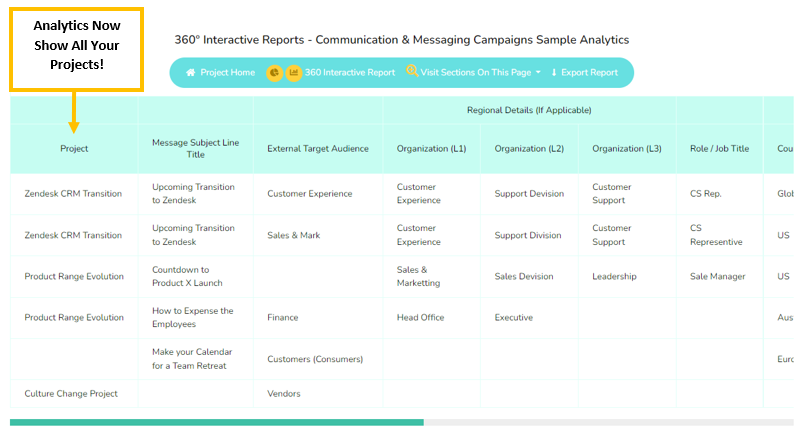The width and height of the screenshot is (799, 436).
Task: Click the Export Report download arrow icon
Action: click(x=554, y=73)
